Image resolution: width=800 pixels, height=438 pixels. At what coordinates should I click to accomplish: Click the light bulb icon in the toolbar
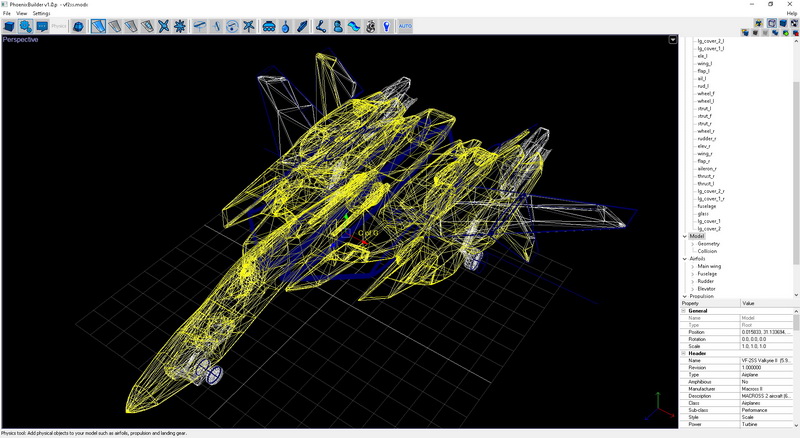(386, 26)
